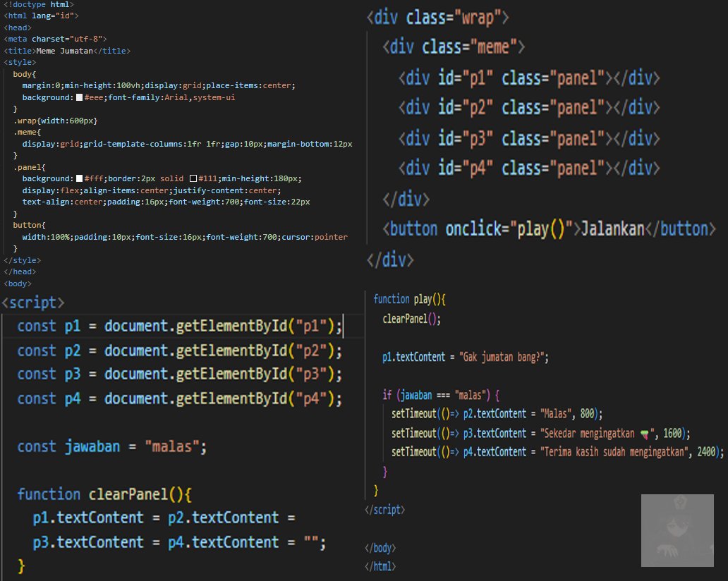The width and height of the screenshot is (728, 581).
Task: Click the const p3 declaration line
Action: point(180,374)
